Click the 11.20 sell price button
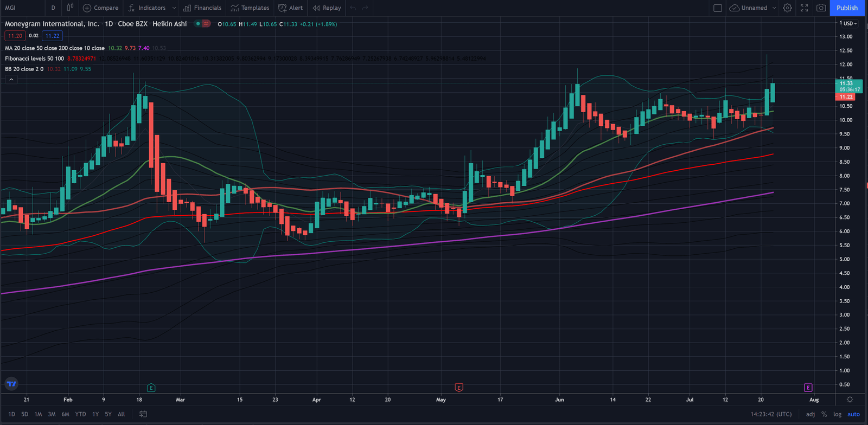The height and width of the screenshot is (425, 868). point(15,36)
